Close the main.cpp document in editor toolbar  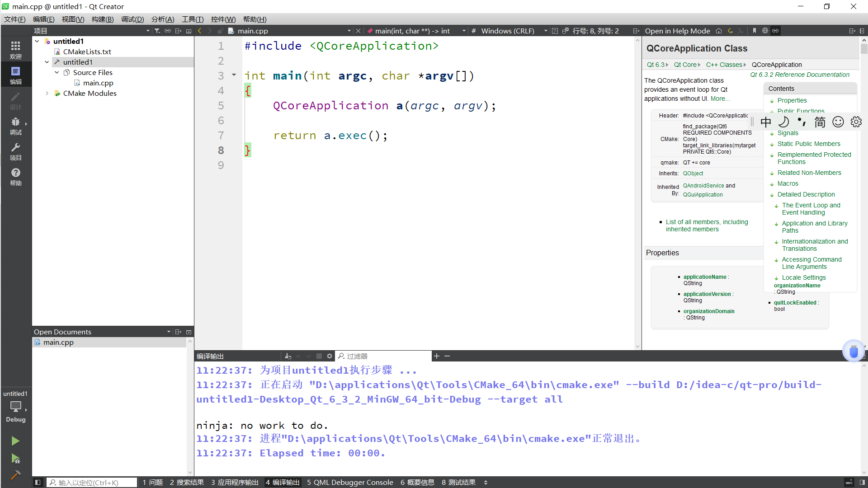click(x=358, y=31)
